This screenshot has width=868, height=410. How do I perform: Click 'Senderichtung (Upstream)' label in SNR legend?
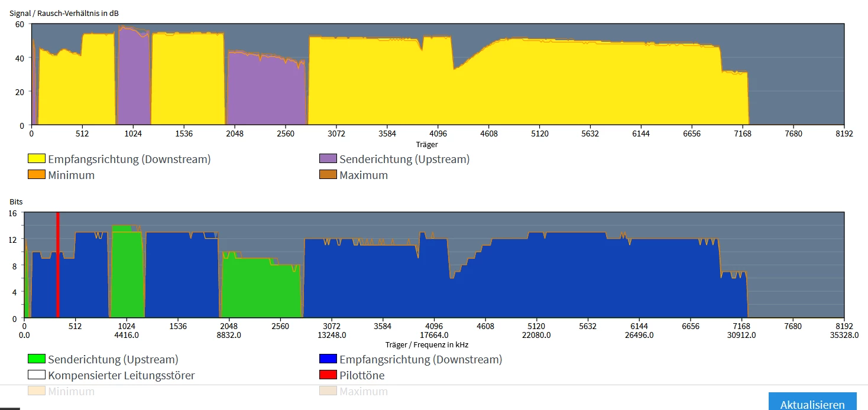(x=404, y=160)
